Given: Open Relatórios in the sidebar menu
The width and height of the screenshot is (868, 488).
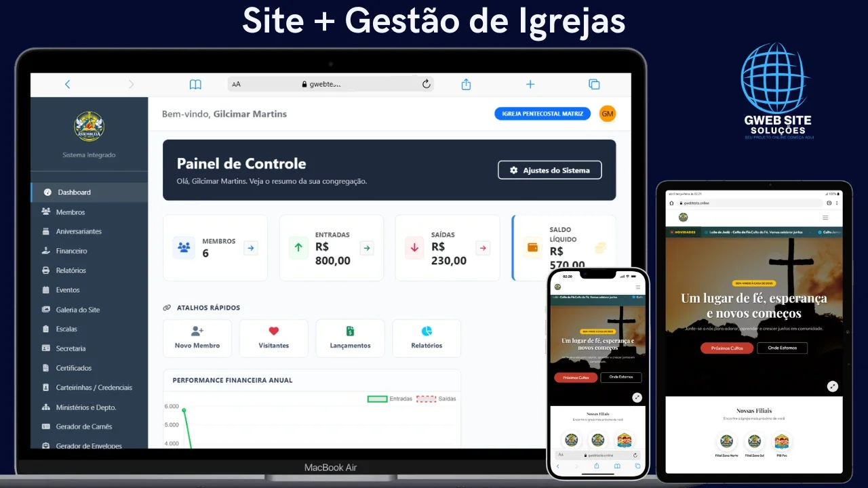Looking at the screenshot, I should pyautogui.click(x=90, y=270).
